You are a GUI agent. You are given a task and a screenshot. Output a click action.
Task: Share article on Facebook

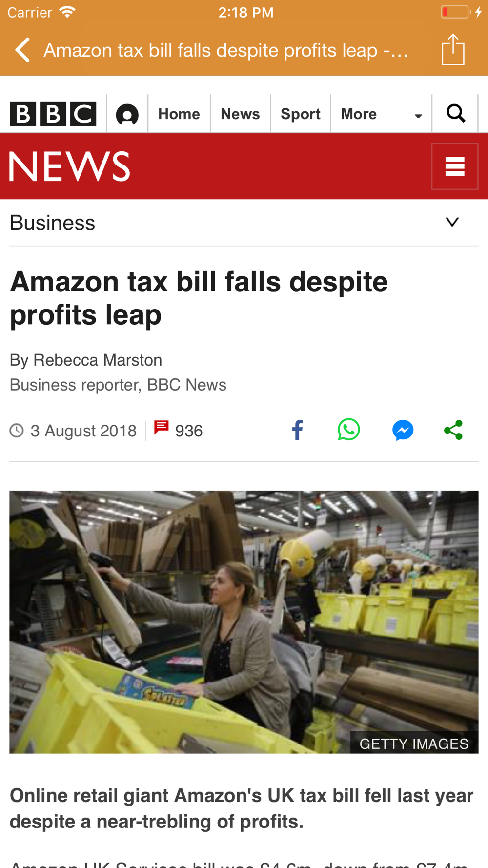click(x=297, y=430)
